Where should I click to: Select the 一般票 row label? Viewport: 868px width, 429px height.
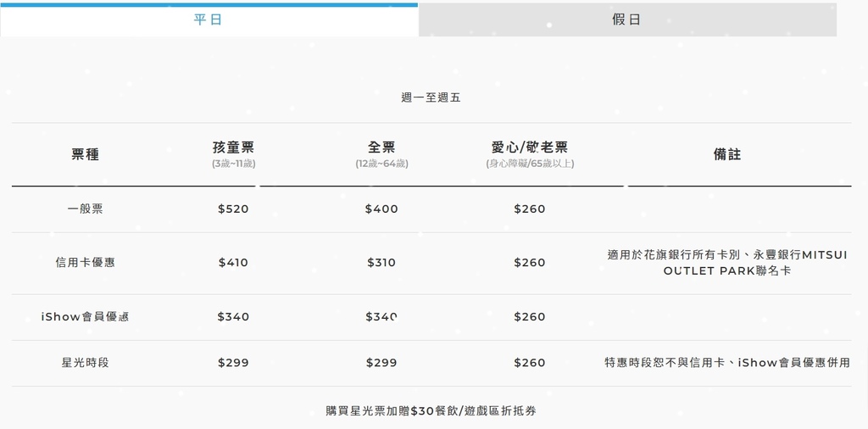point(85,209)
